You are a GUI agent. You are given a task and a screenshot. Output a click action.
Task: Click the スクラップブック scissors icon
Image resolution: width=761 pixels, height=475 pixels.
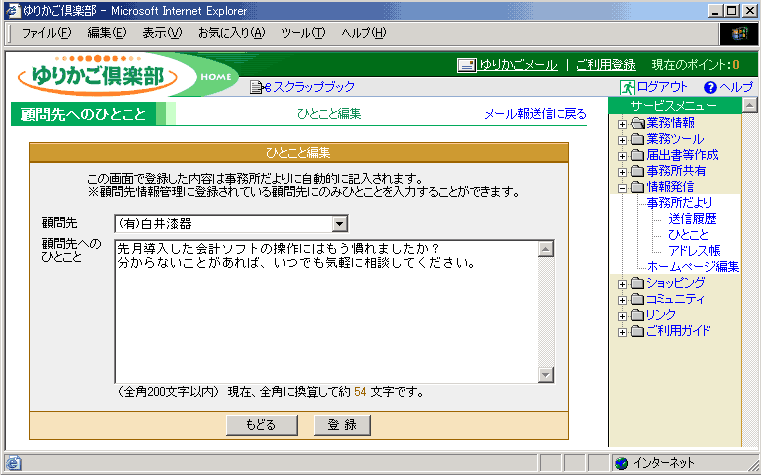[261, 87]
